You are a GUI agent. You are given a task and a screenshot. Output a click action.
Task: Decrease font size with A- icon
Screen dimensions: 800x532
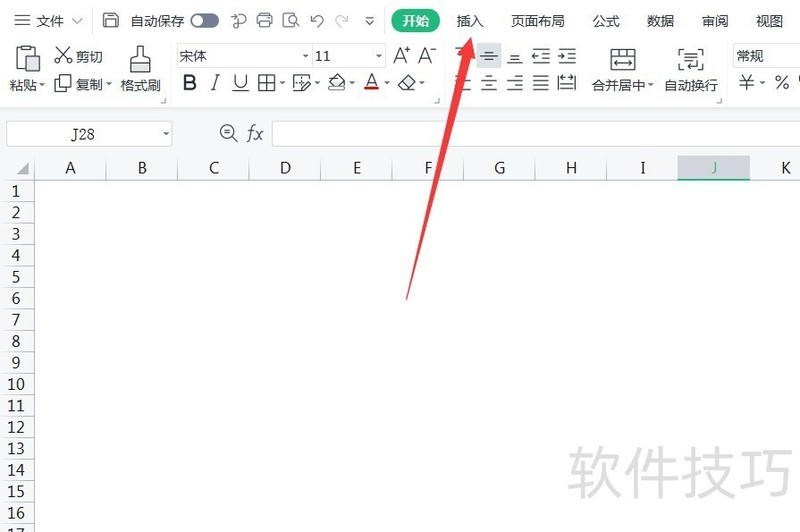(427, 55)
